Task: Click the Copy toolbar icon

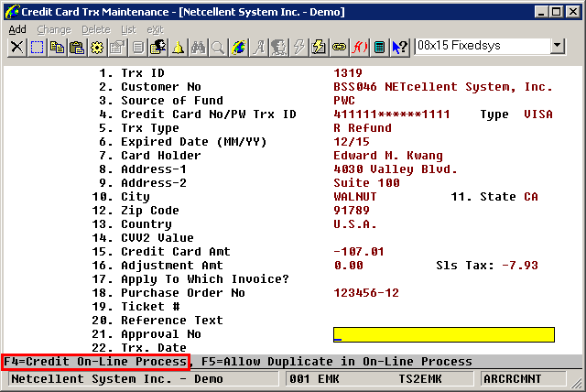Action: pos(57,48)
